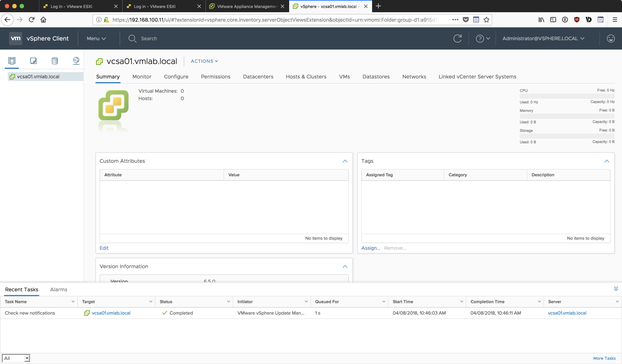Image resolution: width=622 pixels, height=364 pixels.
Task: Bookmark page with the star icon
Action: 486,20
